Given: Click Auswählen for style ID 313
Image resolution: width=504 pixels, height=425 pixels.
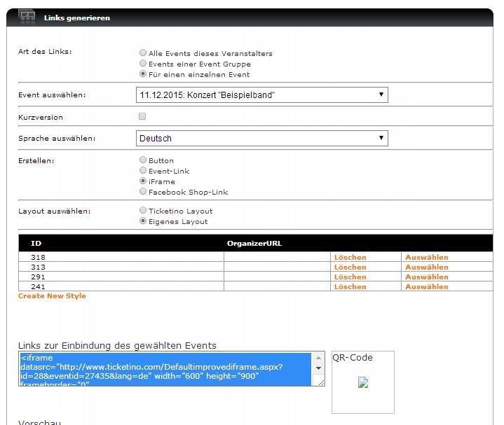Looking at the screenshot, I should (426, 267).
